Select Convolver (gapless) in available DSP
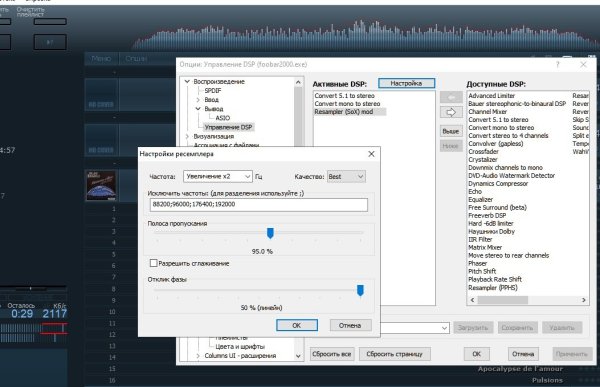 pos(496,144)
